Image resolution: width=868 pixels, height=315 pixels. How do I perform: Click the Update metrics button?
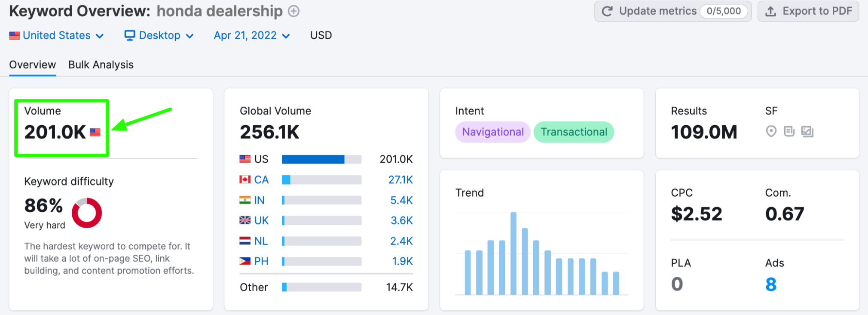pos(673,11)
